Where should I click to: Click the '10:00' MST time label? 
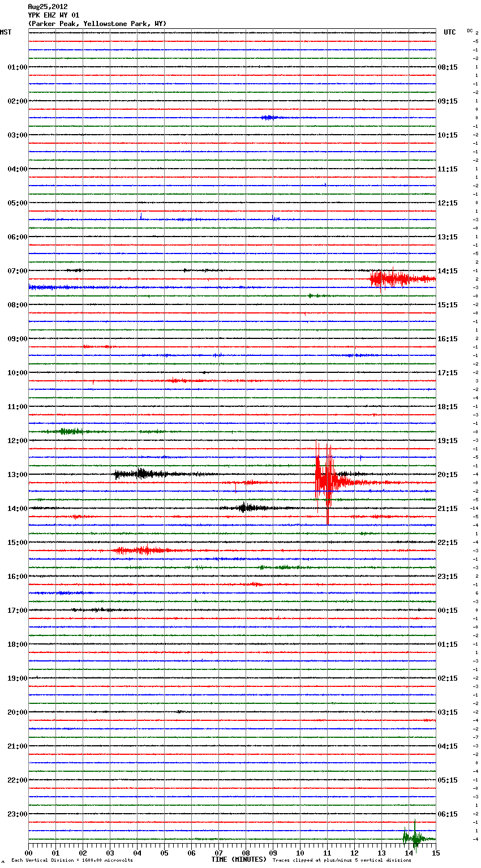(x=18, y=373)
